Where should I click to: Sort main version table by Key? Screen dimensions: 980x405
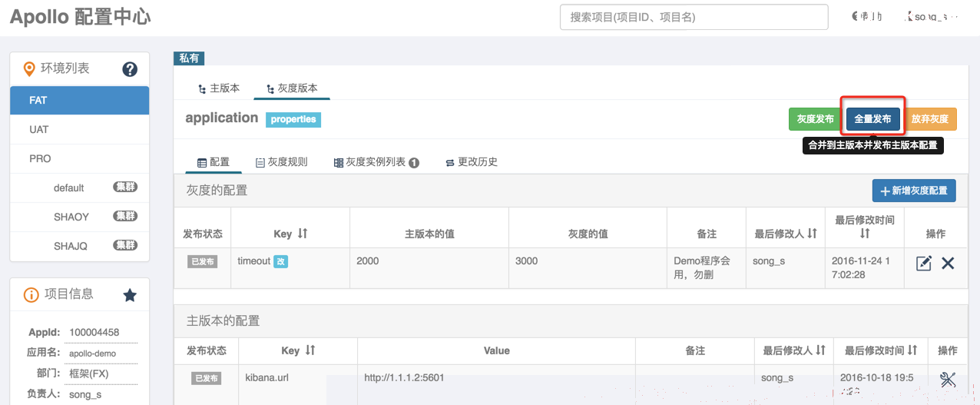click(310, 350)
